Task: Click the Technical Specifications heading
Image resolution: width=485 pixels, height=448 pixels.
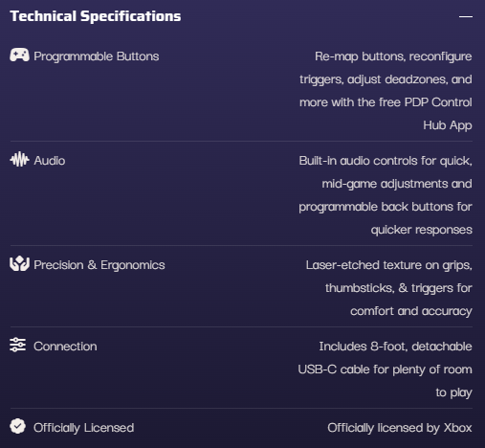Action: click(96, 16)
